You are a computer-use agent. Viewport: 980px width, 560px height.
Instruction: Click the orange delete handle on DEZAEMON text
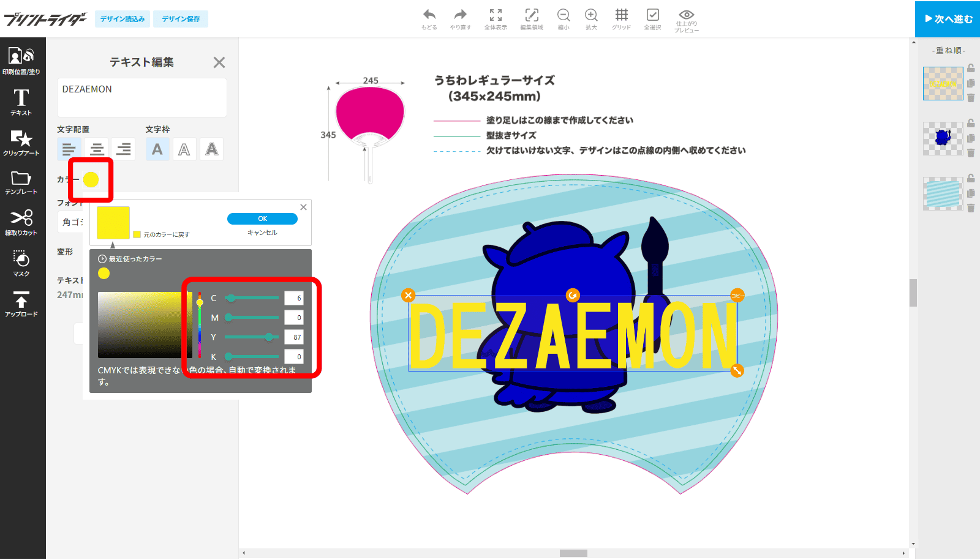click(408, 296)
